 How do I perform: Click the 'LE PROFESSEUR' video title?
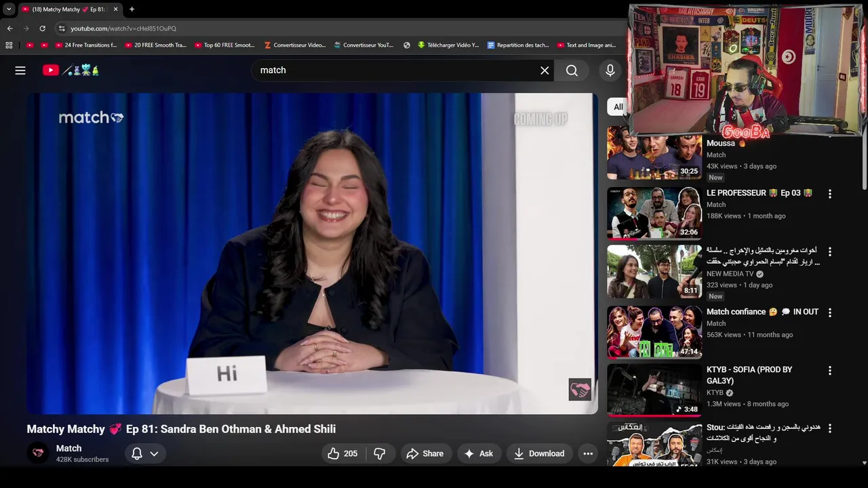(x=759, y=193)
